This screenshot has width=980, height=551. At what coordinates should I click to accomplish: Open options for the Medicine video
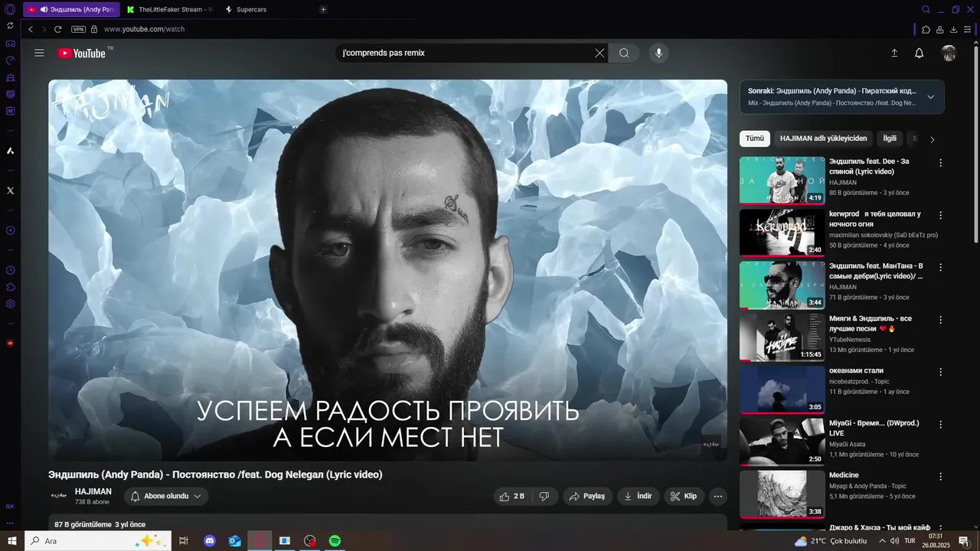[x=940, y=476]
